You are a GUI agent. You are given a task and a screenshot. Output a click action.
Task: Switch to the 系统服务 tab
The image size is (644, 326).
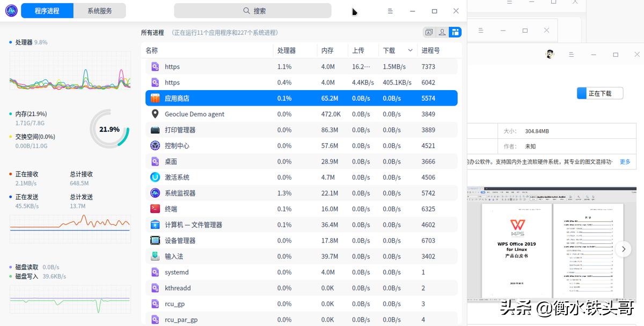pyautogui.click(x=100, y=10)
